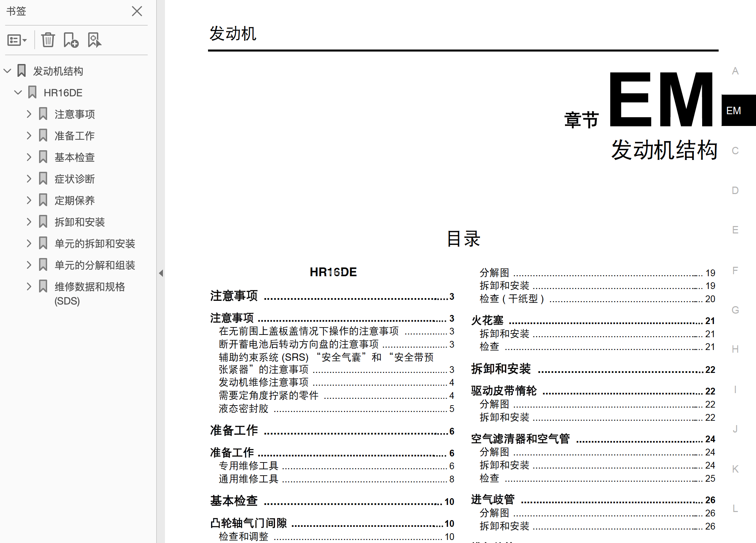Collapse side panel with the arrow handle

pos(161,273)
